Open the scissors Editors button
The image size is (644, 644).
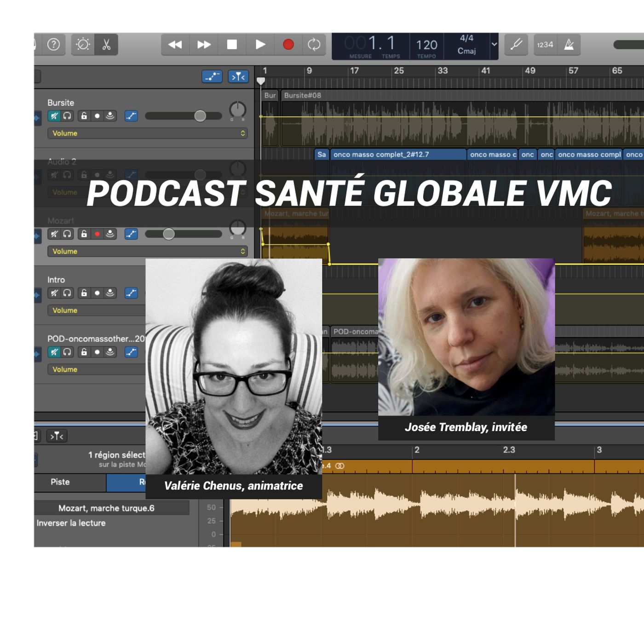tap(106, 45)
